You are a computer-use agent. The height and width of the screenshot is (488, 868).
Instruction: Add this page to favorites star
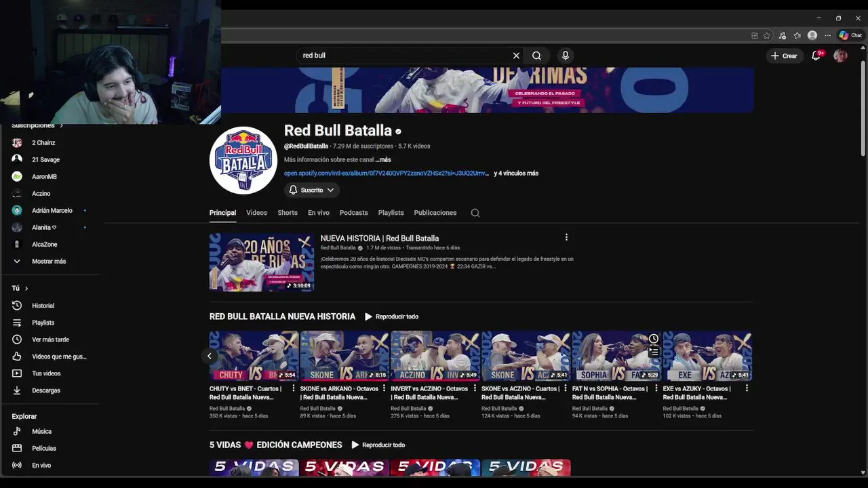767,35
